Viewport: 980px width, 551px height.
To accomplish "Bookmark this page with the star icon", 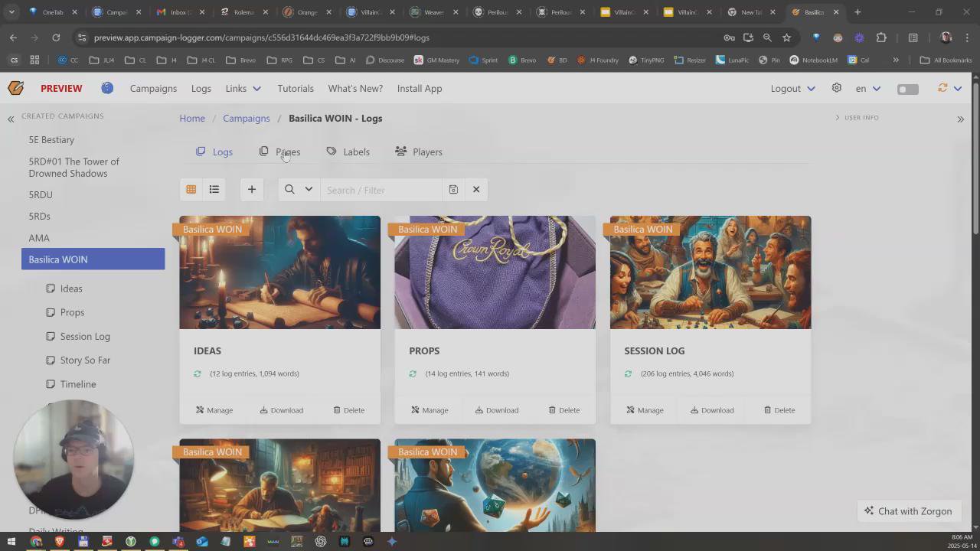I will coord(786,37).
